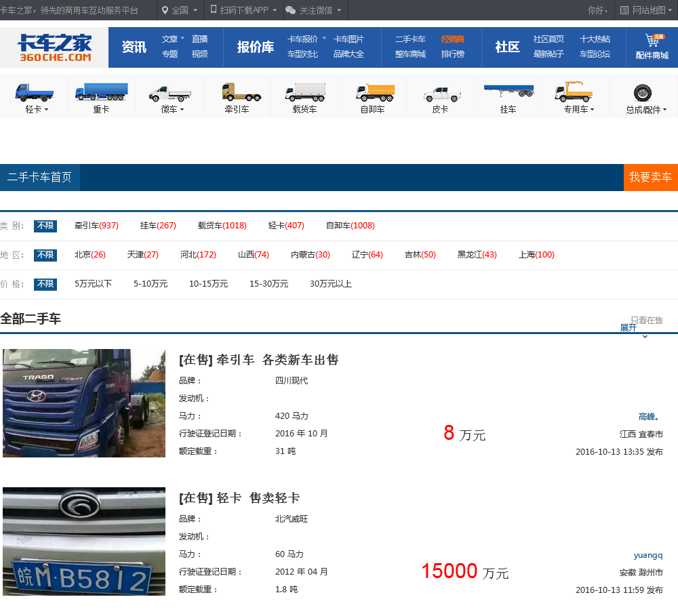This screenshot has height=616, width=678.
Task: Open listing 牵引车 各类新车出售
Action: (258, 360)
